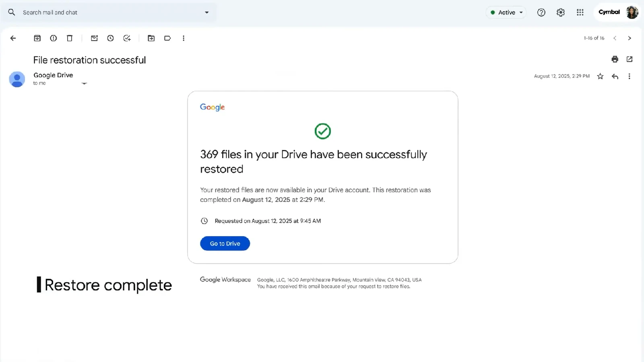This screenshot has width=644, height=362.
Task: Open message options three-dot menu
Action: click(x=630, y=76)
